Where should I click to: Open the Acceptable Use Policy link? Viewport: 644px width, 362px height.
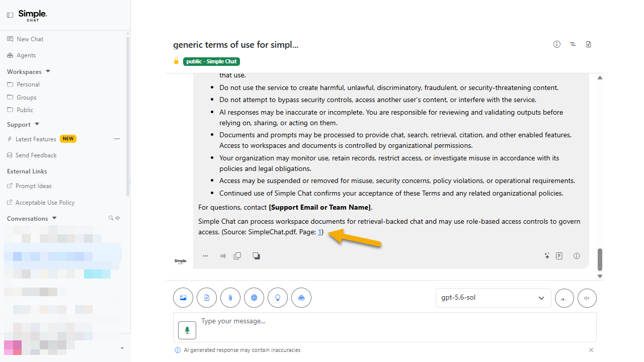[41, 203]
